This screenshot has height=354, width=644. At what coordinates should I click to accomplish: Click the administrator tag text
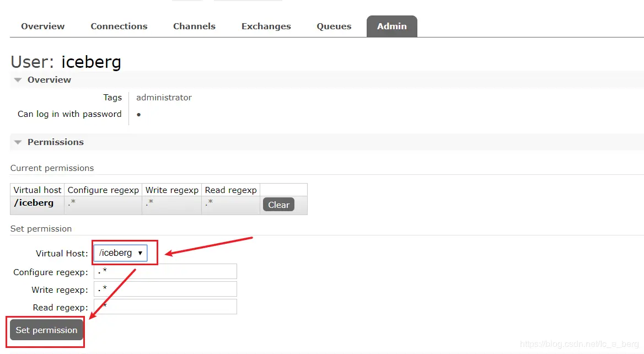164,98
